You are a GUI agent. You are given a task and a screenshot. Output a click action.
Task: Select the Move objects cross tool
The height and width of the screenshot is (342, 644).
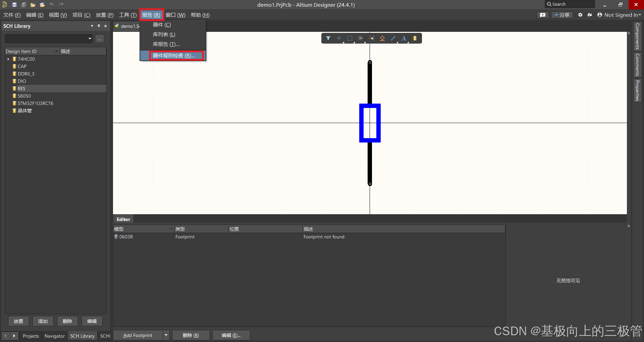(339, 38)
